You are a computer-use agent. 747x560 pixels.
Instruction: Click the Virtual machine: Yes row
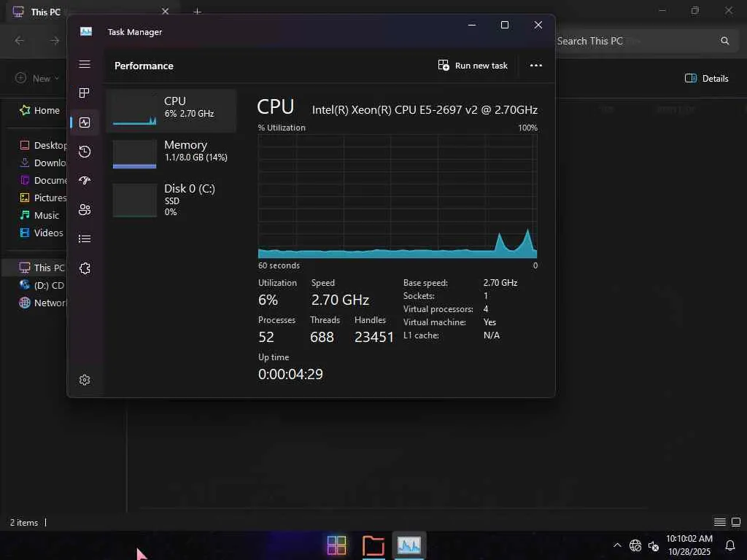(450, 322)
